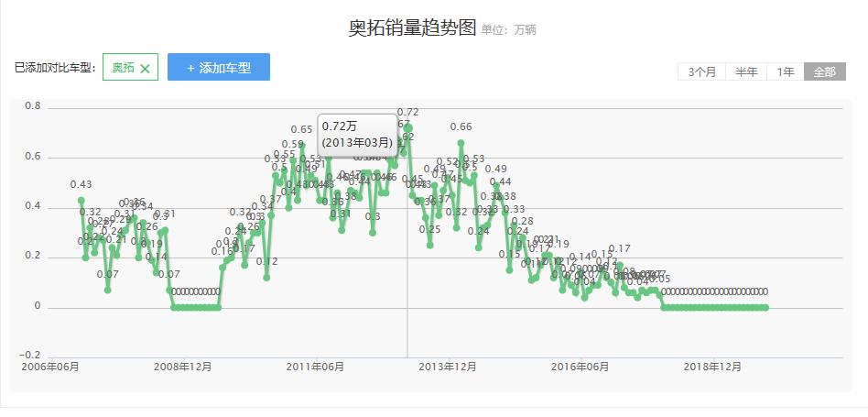Click the 0.3 data point under tooltip

373,233
